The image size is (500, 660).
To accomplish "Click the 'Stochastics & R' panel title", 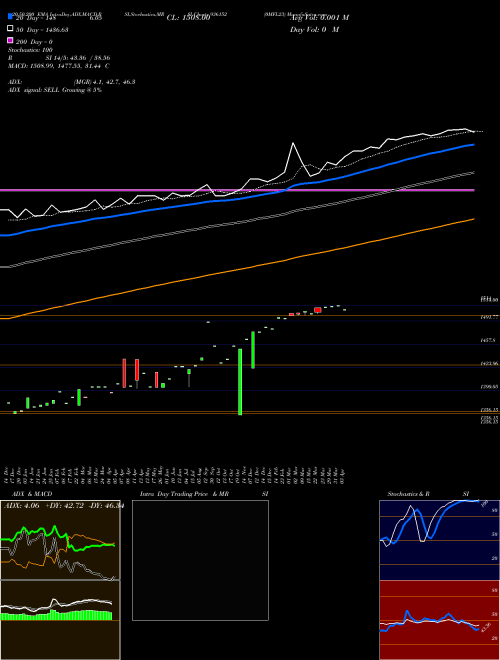I will [409, 494].
